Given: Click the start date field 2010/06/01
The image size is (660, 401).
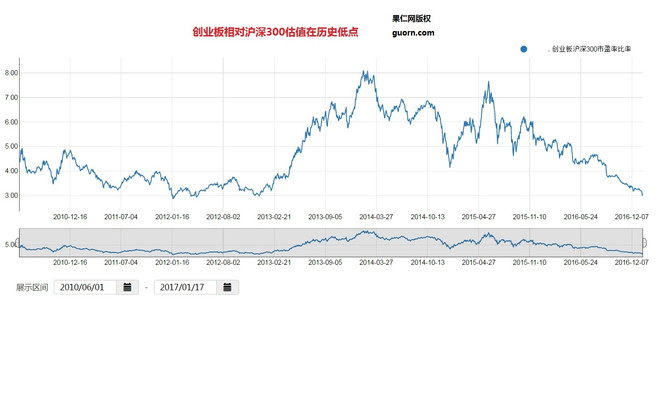Looking at the screenshot, I should point(85,287).
